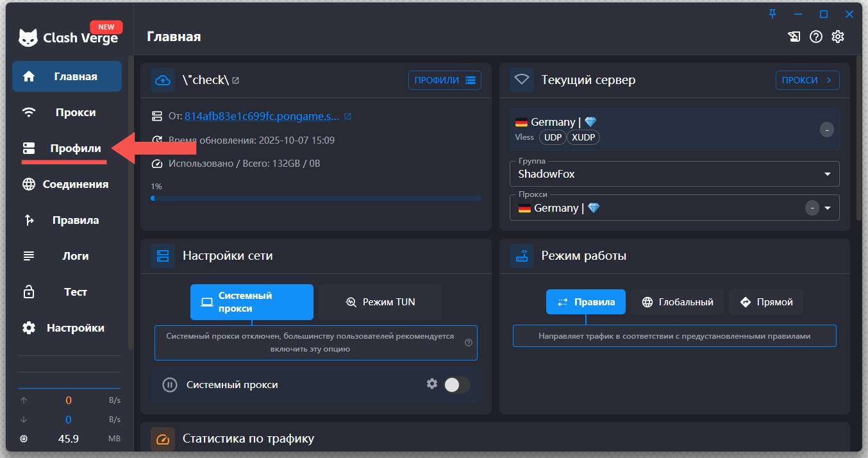868x458 pixels.
Task: Click the ПРОФИЛИ button in profile card
Action: [x=444, y=80]
